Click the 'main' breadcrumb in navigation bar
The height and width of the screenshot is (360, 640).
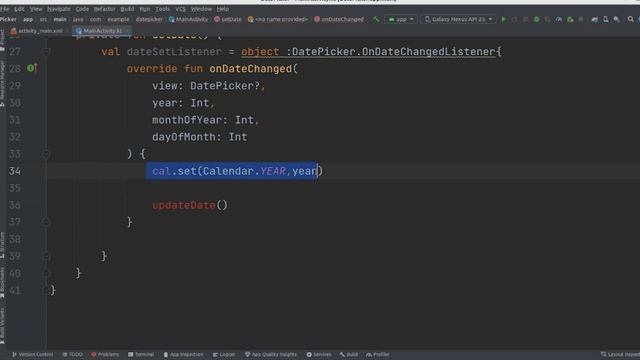[60, 19]
